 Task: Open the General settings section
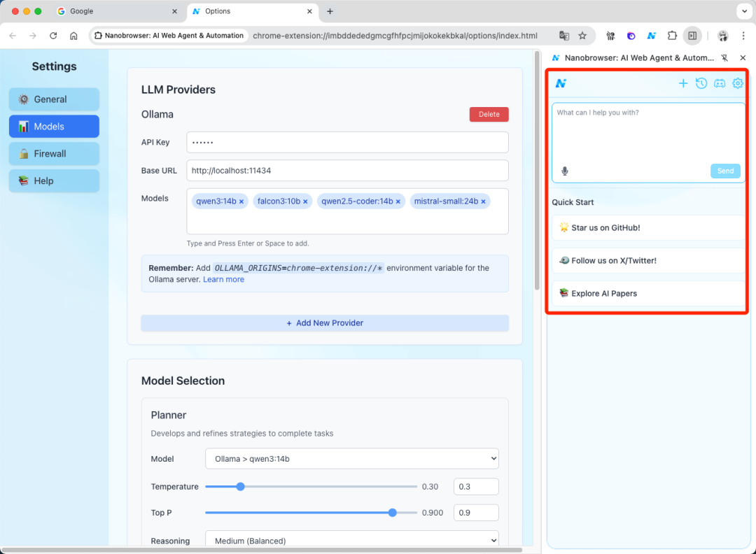click(54, 99)
